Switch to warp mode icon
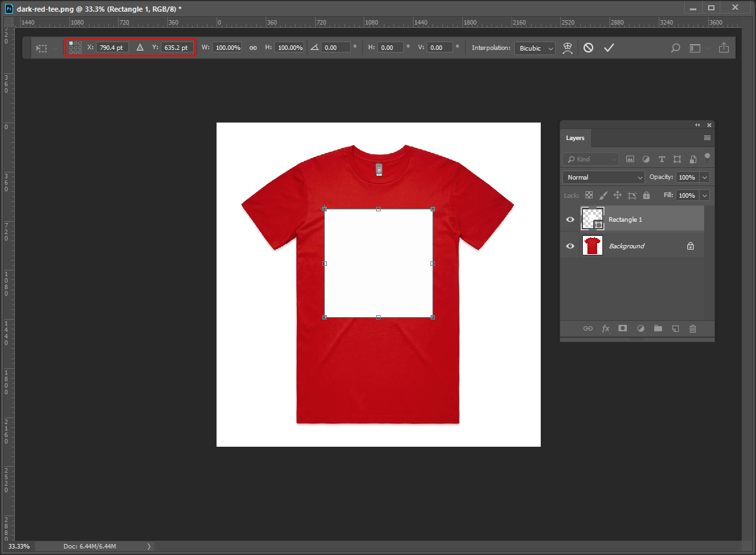The image size is (756, 555). 567,48
